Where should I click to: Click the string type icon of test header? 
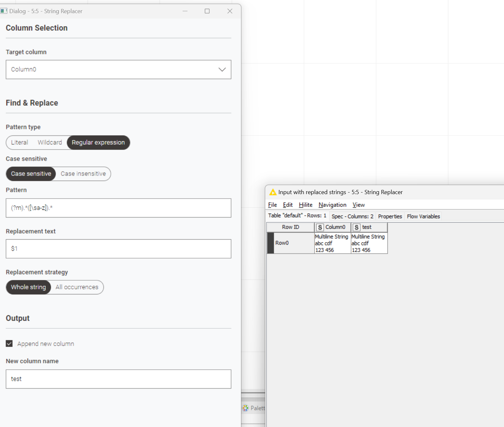pos(356,227)
